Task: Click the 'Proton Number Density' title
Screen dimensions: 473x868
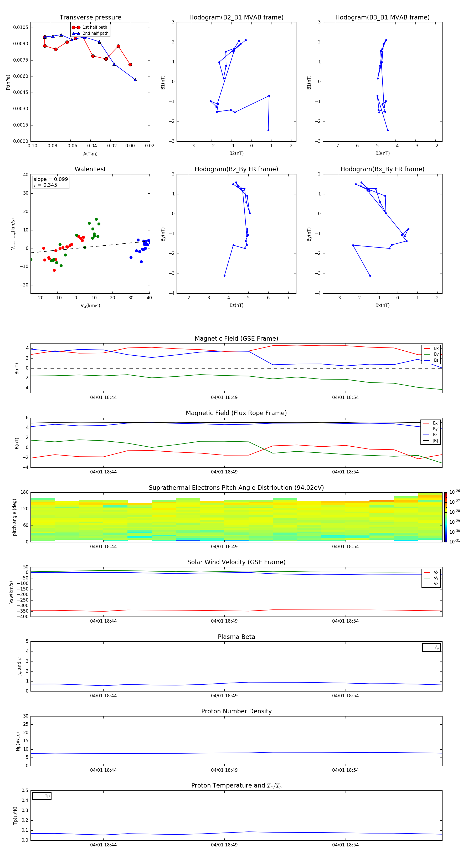Action: click(x=236, y=711)
